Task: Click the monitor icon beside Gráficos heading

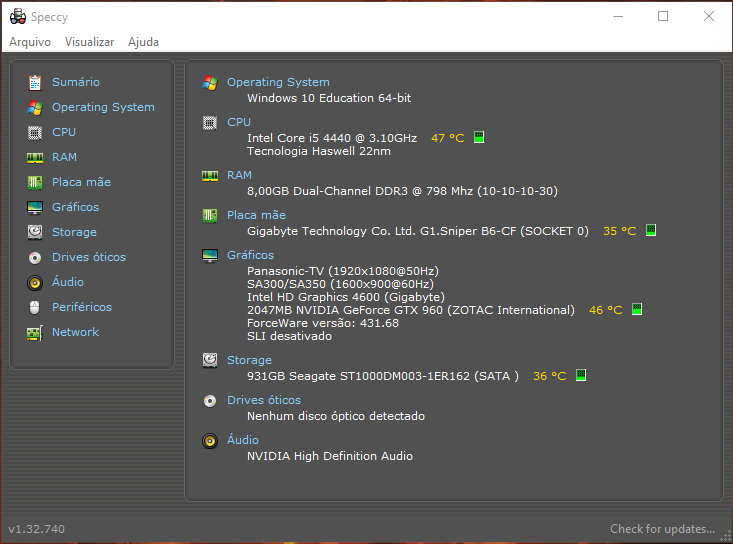Action: 210,256
